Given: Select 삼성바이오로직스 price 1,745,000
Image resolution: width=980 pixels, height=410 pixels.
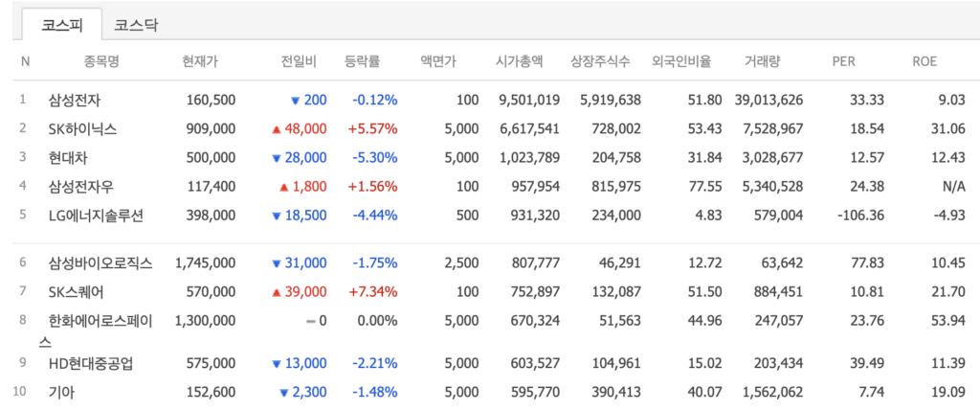Looking at the screenshot, I should (206, 262).
